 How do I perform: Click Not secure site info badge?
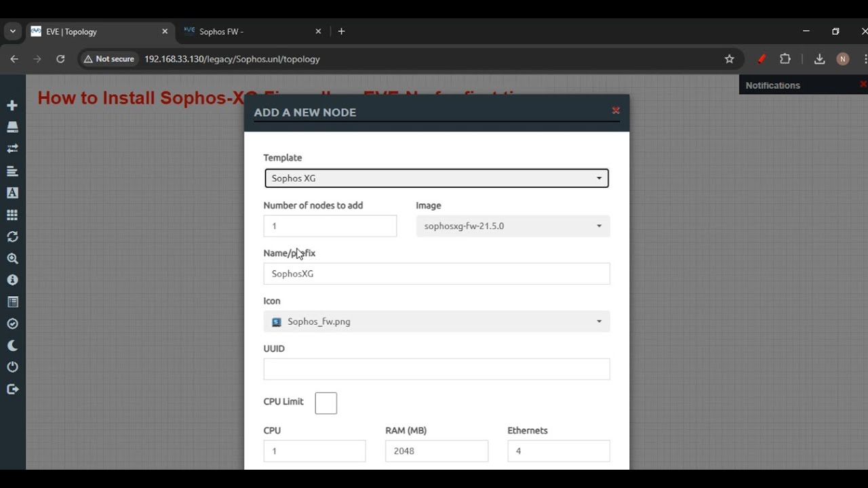tap(108, 59)
